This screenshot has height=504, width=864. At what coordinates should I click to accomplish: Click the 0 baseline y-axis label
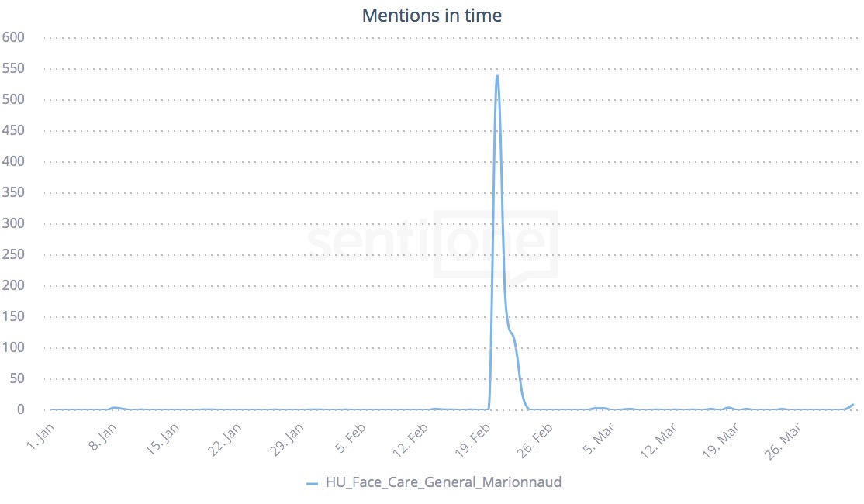[x=22, y=409]
